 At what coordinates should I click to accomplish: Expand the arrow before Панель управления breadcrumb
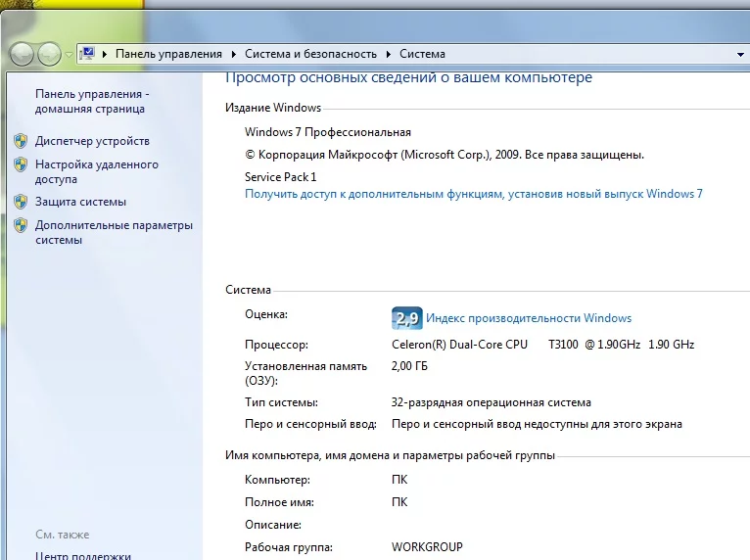click(105, 54)
